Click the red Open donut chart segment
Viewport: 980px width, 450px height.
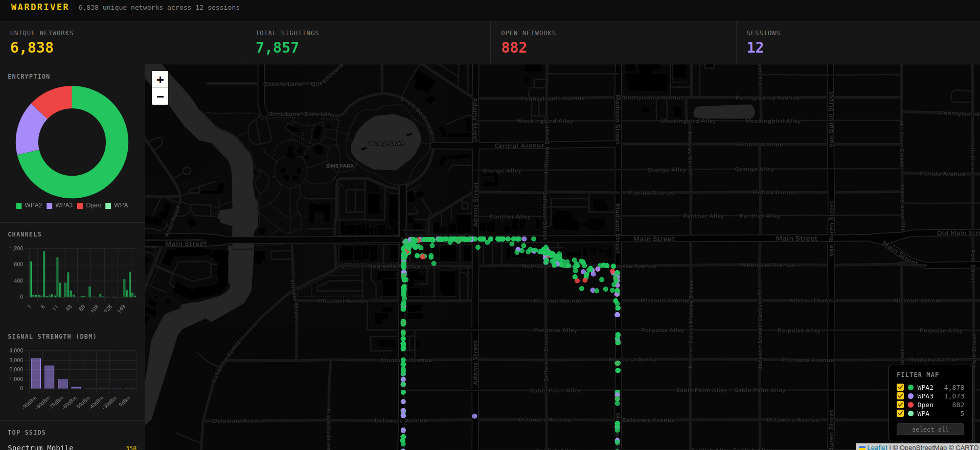tap(55, 100)
